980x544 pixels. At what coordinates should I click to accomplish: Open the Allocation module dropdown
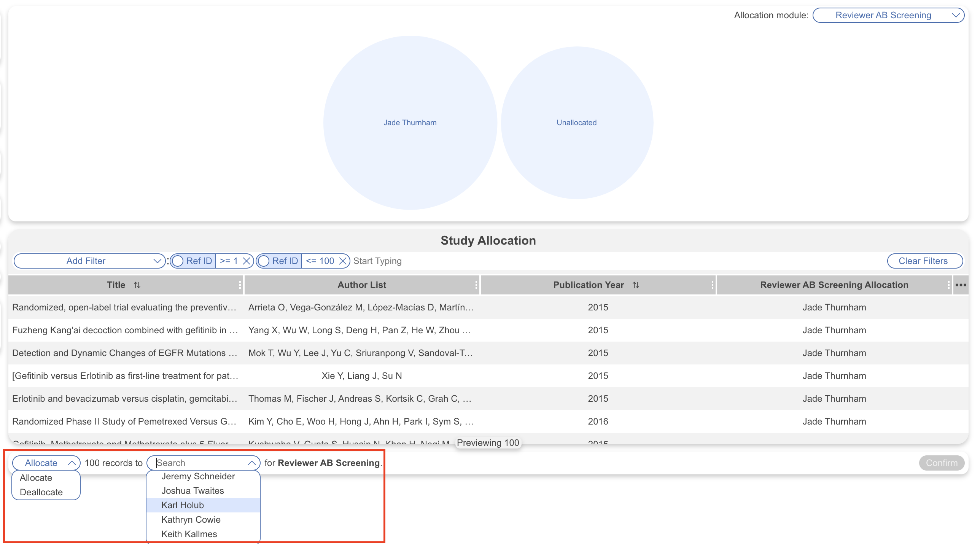[x=888, y=15]
